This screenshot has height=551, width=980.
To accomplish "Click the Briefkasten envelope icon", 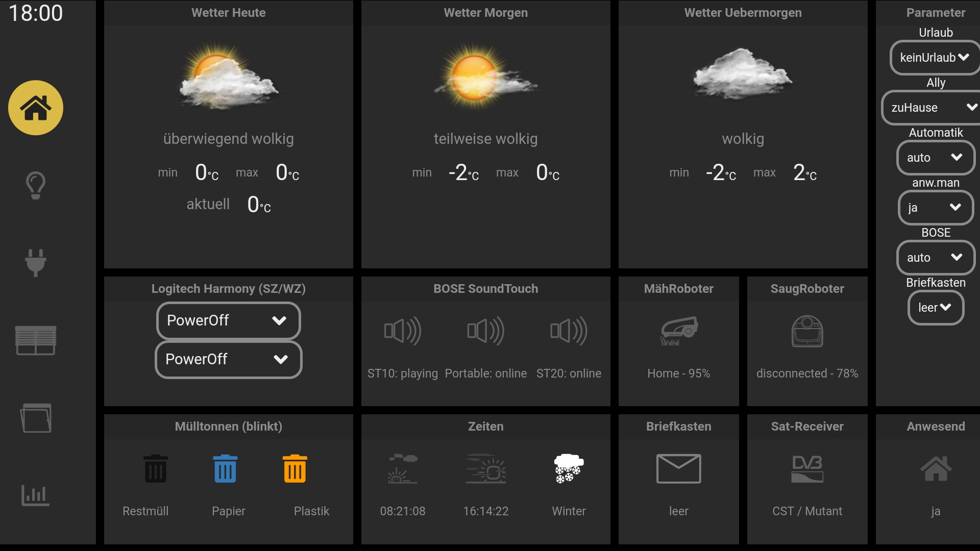I will [678, 468].
